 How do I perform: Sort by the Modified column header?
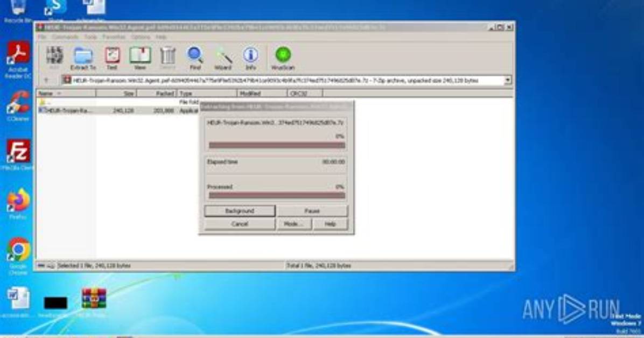[262, 93]
